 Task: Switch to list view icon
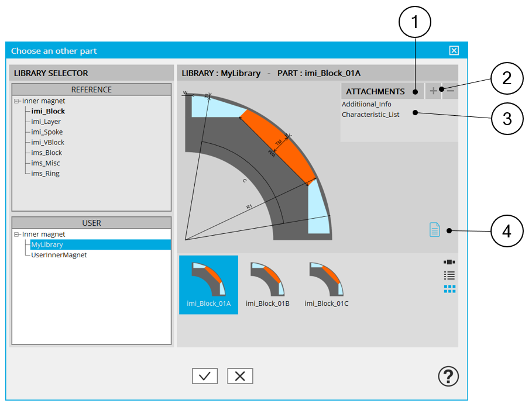pyautogui.click(x=449, y=275)
